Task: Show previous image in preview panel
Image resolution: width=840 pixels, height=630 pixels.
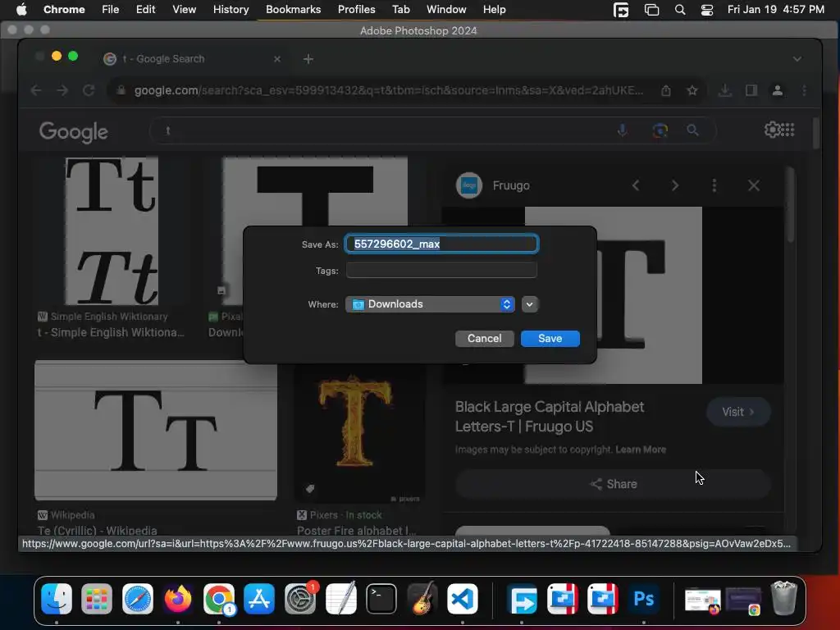Action: 636,185
